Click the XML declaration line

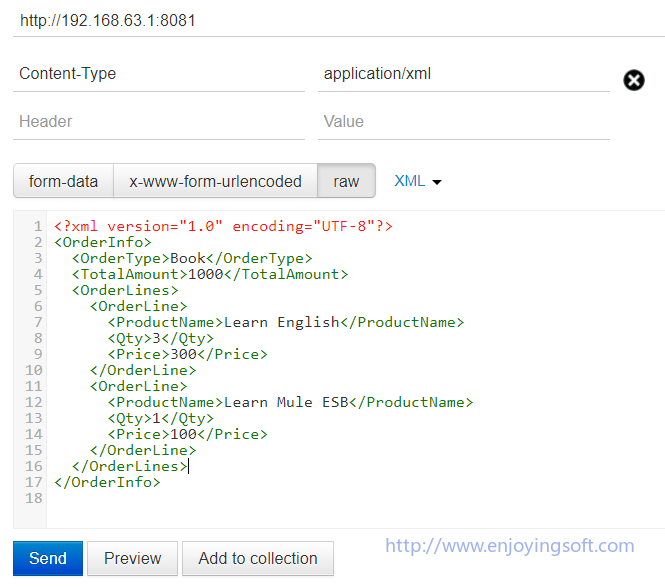[223, 226]
